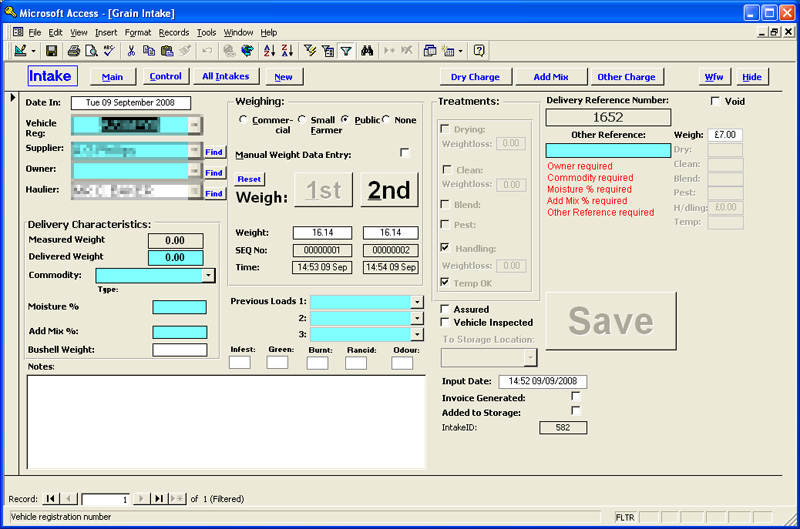Check the Void checkbox

tap(715, 101)
